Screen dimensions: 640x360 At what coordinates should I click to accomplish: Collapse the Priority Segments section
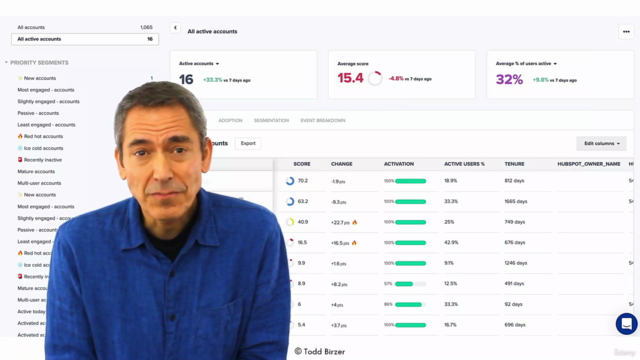tap(6, 62)
